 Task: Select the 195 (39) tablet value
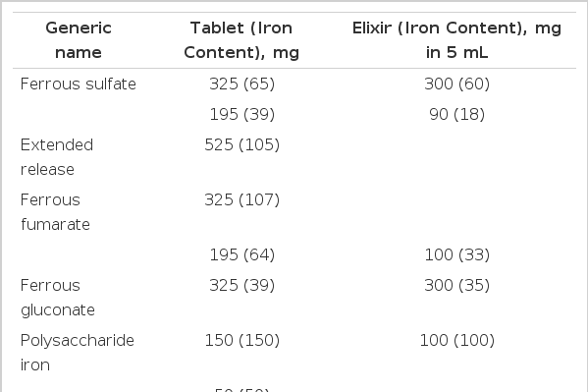click(241, 114)
